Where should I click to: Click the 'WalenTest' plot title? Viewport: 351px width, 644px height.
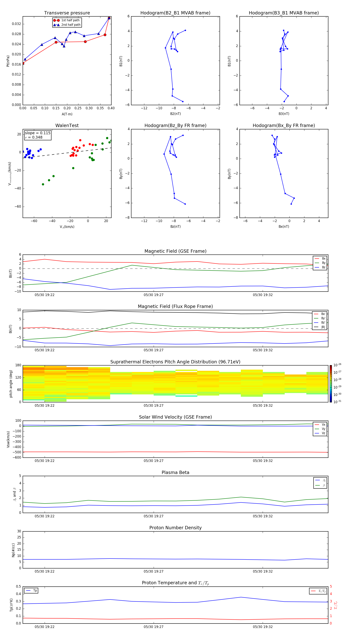pyautogui.click(x=67, y=125)
